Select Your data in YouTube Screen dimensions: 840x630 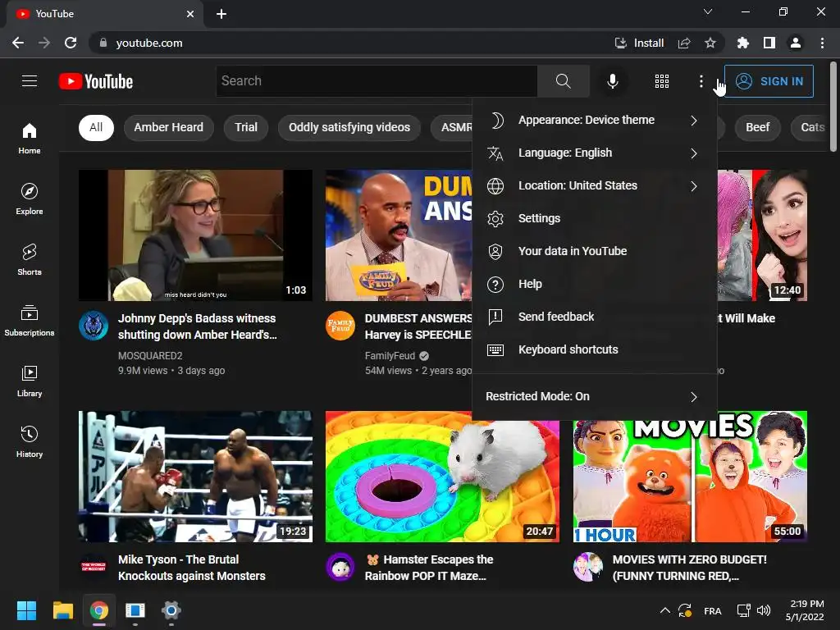pyautogui.click(x=595, y=251)
